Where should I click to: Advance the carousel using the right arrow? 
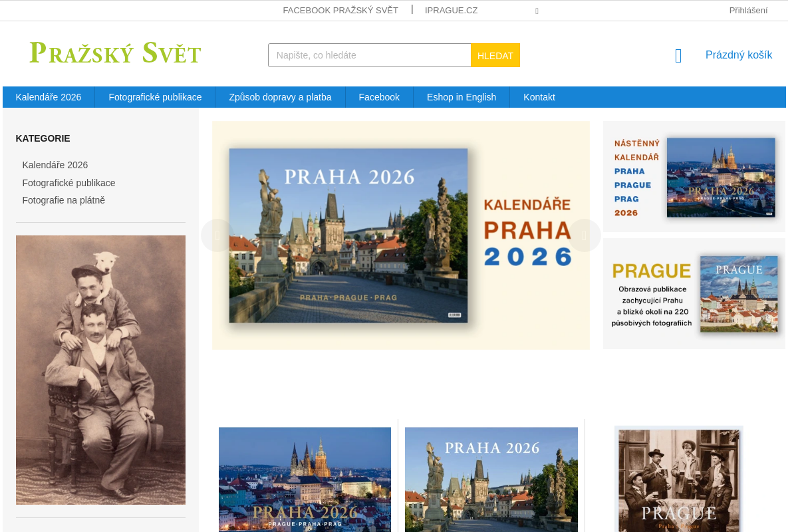[x=584, y=235]
